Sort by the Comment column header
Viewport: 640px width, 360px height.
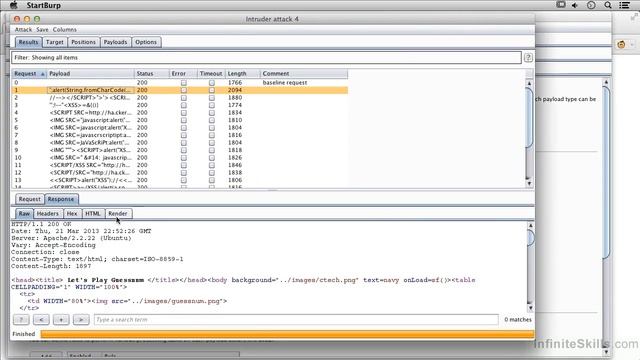(x=304, y=73)
